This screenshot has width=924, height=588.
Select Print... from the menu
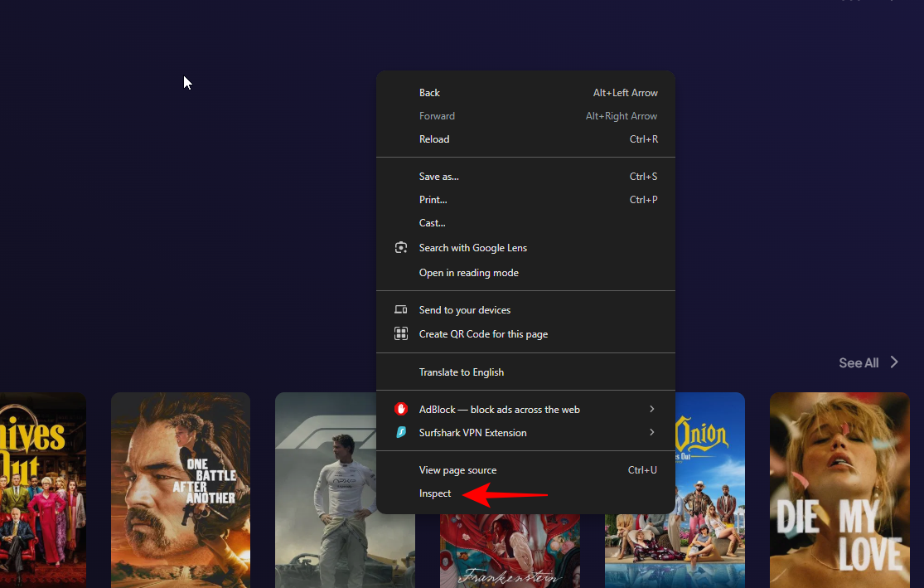433,200
